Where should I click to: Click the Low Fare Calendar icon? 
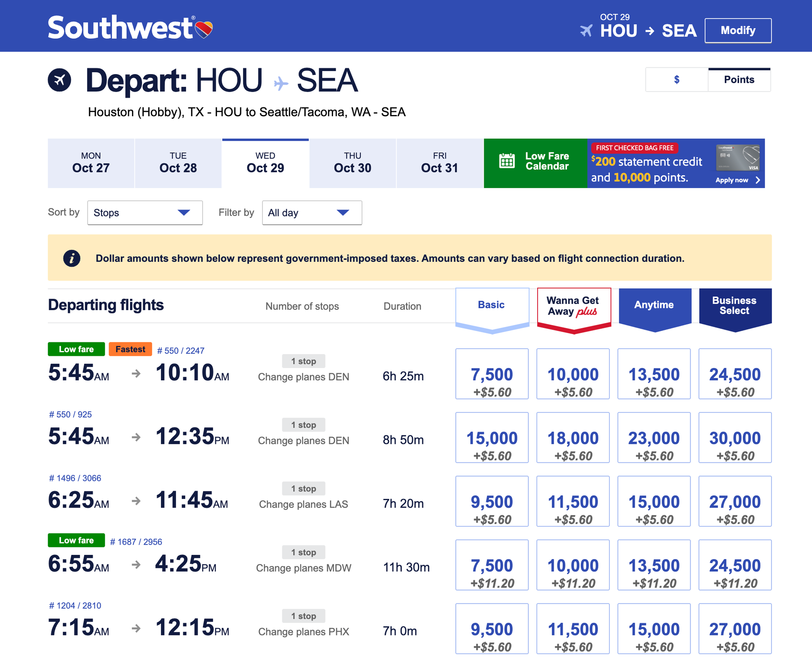507,161
